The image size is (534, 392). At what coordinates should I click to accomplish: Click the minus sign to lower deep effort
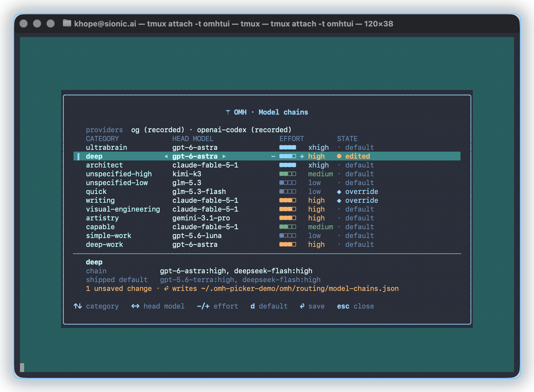(273, 156)
